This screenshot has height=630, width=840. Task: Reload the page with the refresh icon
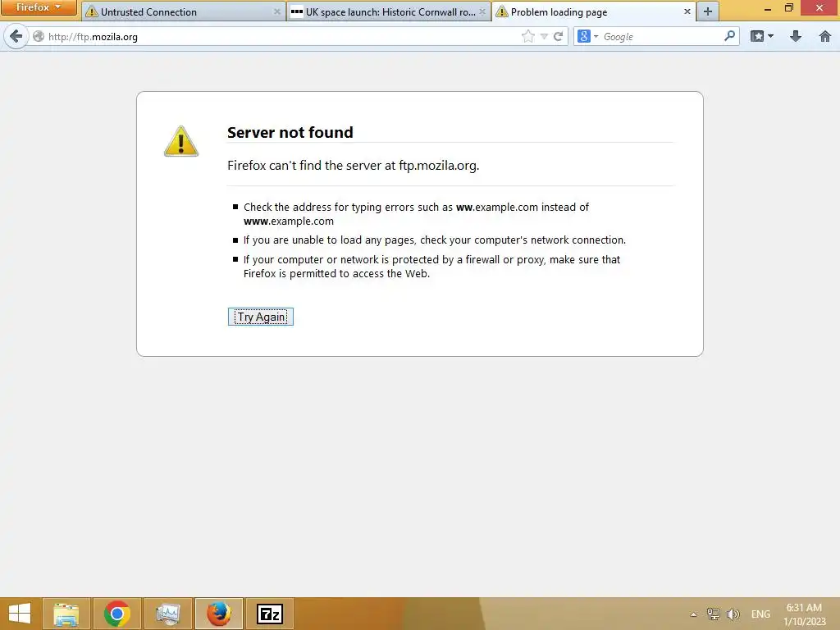pos(558,36)
